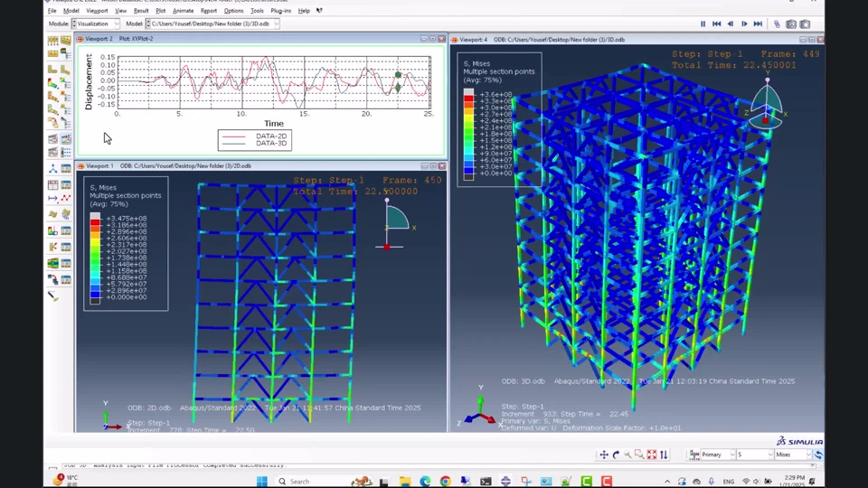The height and width of the screenshot is (488, 868).
Task: Select the Box Zoom tool
Action: tap(639, 455)
